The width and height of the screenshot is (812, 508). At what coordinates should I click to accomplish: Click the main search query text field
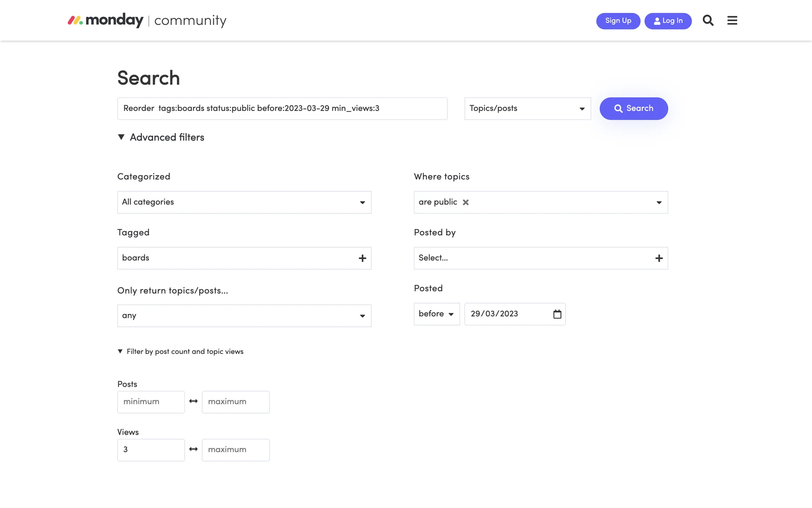[282, 108]
